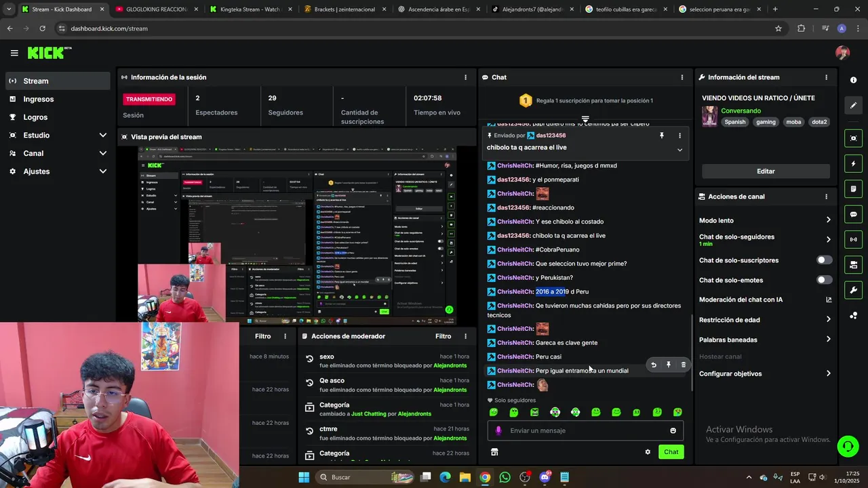Click reply arrow on the highlighted chat message
868x488 pixels.
[x=654, y=365]
